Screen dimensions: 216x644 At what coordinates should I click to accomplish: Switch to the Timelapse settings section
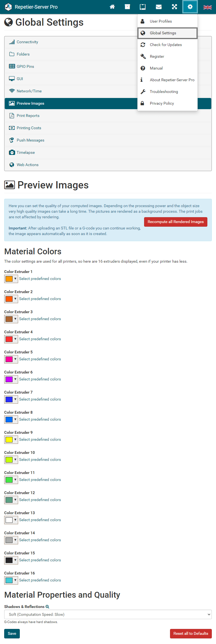(26, 152)
